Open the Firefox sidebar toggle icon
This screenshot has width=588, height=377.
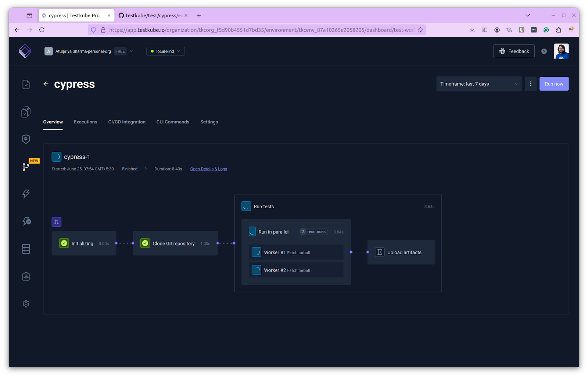[484, 30]
